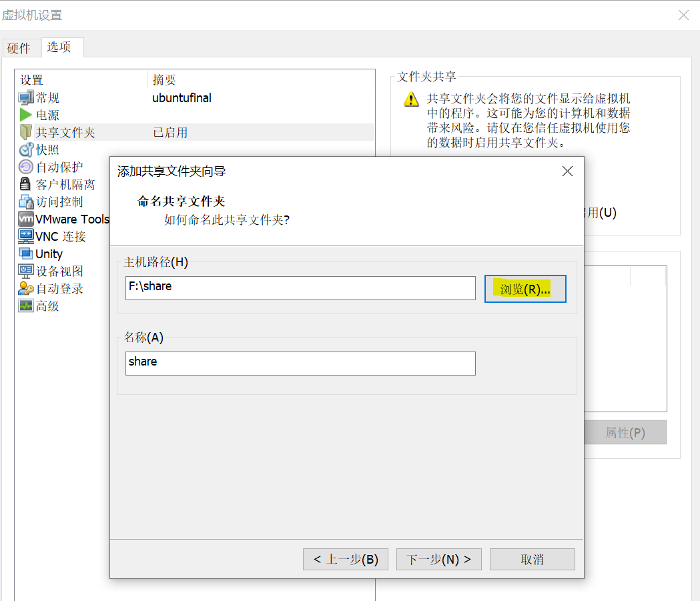Click the VNC 连接 monitor icon
Screen dimensions: 700x601
27,236
